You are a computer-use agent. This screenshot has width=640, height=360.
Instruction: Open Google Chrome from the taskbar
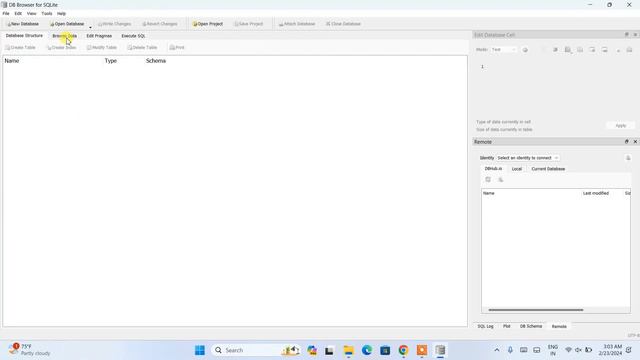click(403, 350)
